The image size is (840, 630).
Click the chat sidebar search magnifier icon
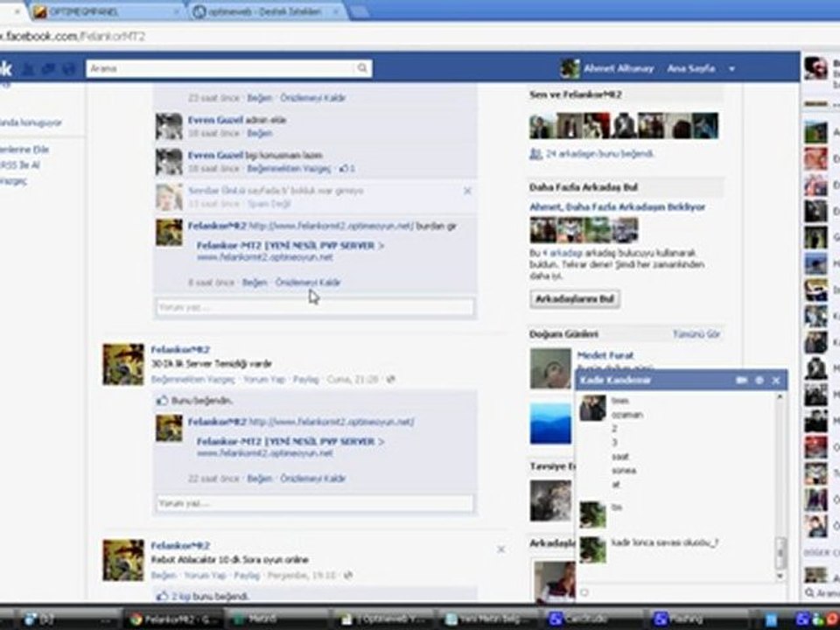(809, 592)
